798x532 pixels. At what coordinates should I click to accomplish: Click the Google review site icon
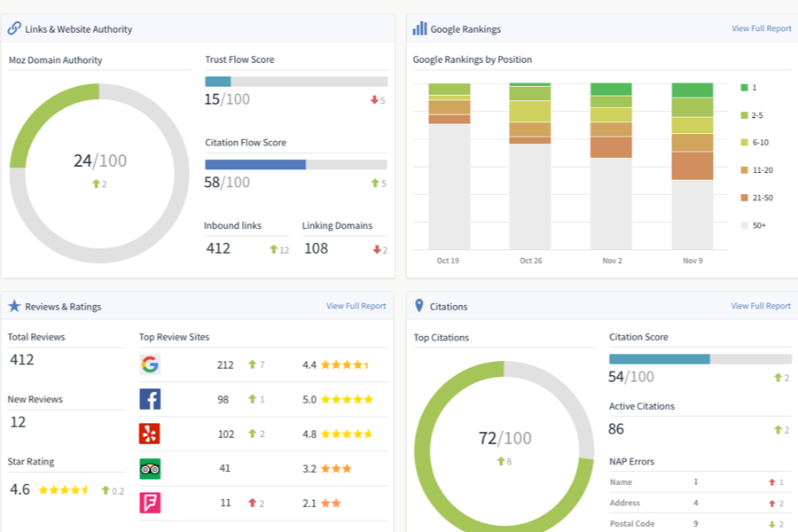point(150,364)
